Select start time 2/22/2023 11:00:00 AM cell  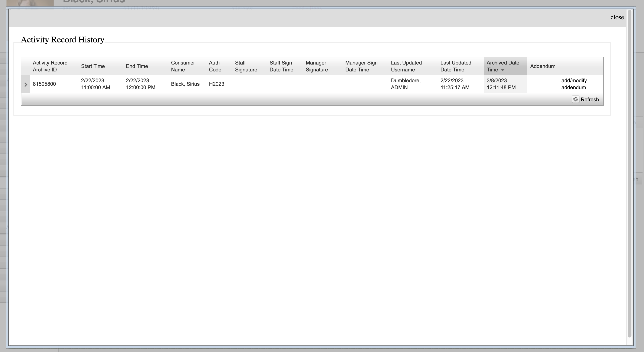95,84
